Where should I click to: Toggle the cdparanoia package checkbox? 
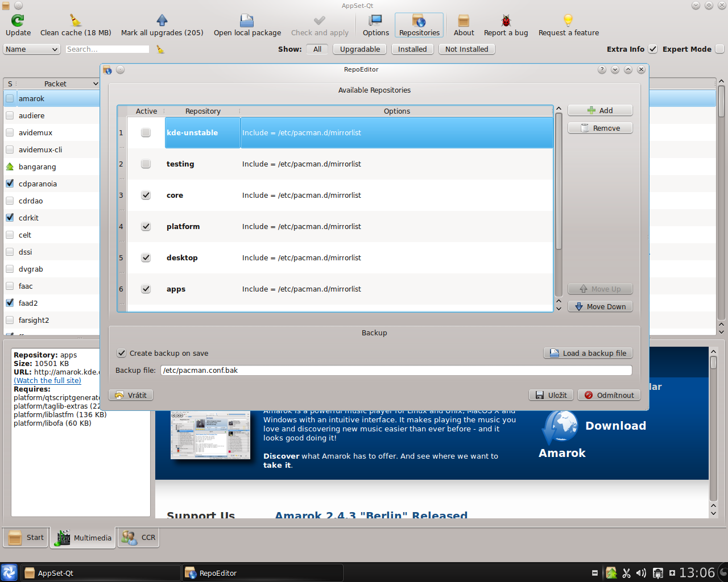pyautogui.click(x=10, y=184)
